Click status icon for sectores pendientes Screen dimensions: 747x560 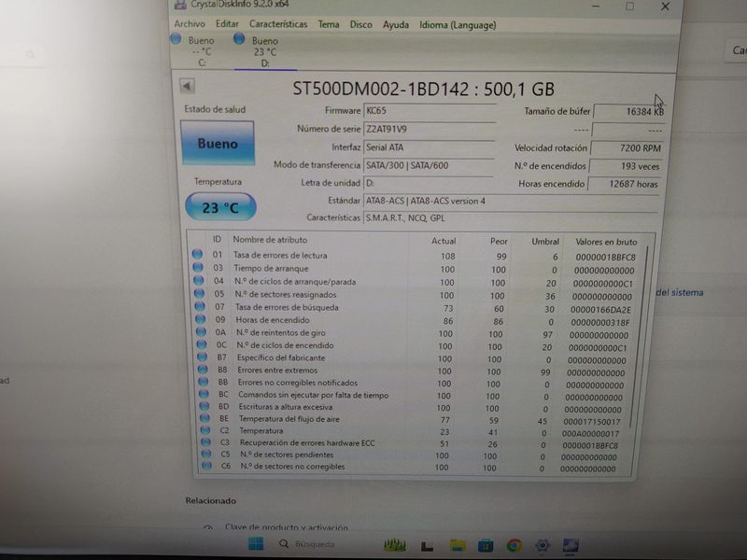pos(205,454)
